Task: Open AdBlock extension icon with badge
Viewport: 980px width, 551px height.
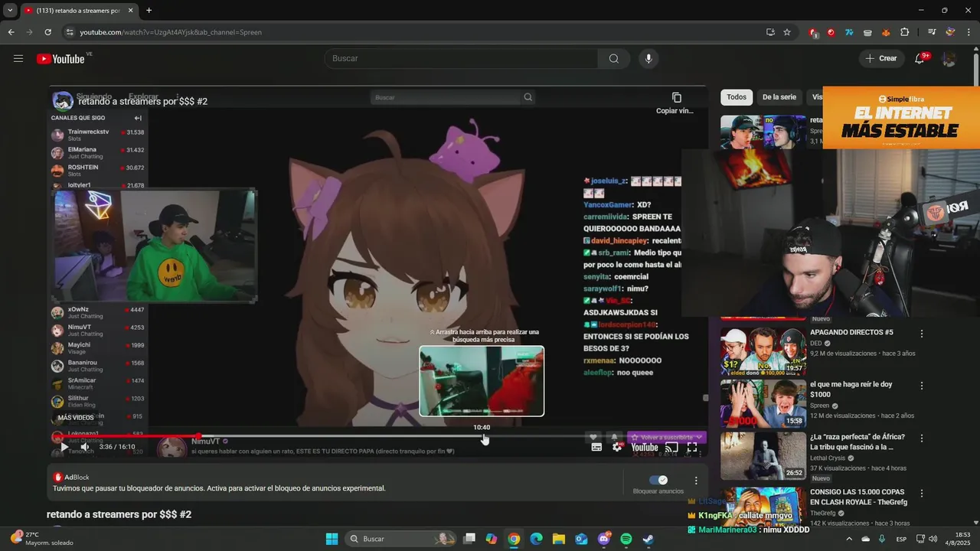Action: (813, 32)
